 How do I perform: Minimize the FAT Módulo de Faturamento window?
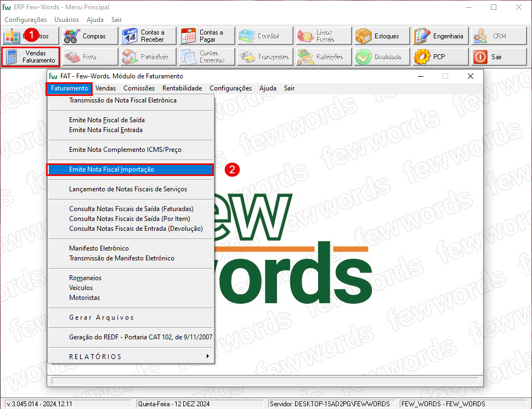[421, 76]
